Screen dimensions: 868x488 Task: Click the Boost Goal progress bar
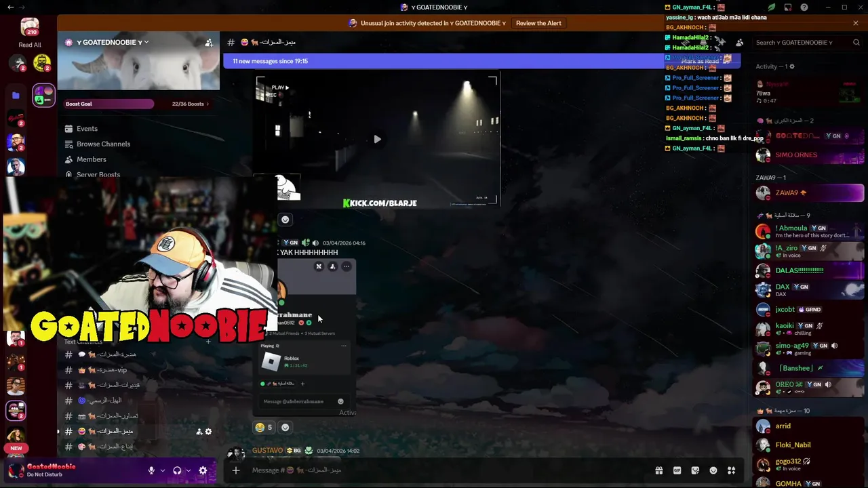tap(109, 104)
